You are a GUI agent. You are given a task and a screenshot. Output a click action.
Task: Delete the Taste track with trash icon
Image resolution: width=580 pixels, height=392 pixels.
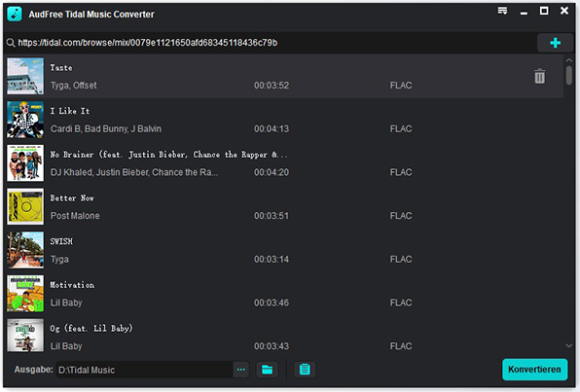point(540,76)
